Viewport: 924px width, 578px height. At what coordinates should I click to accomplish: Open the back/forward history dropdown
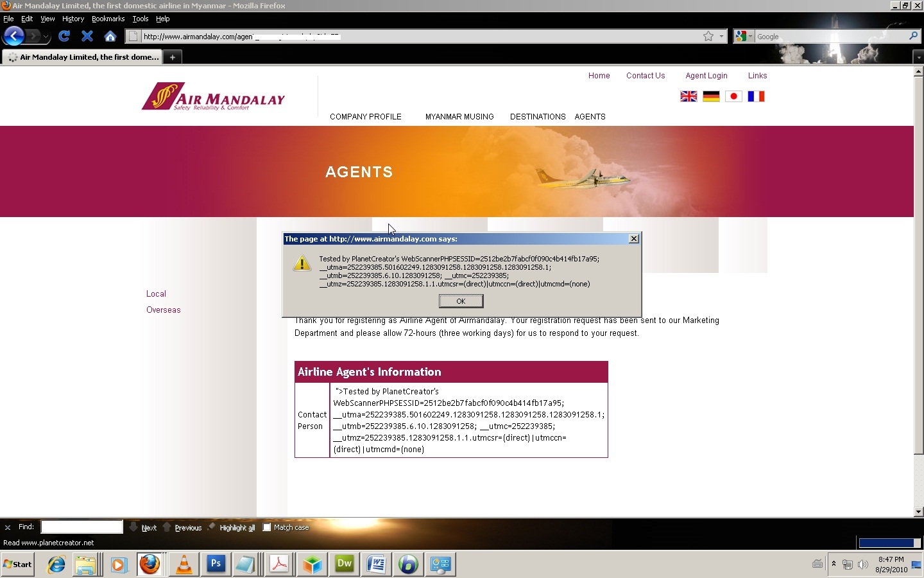tap(46, 37)
